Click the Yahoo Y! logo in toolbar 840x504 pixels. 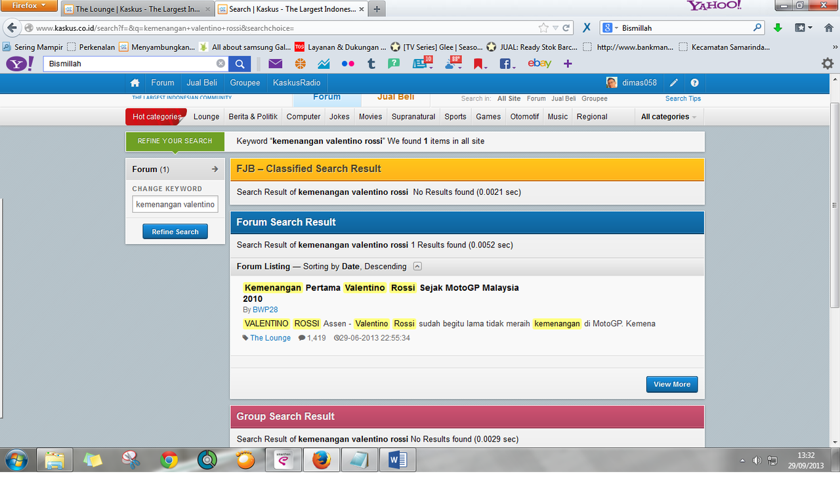(20, 64)
